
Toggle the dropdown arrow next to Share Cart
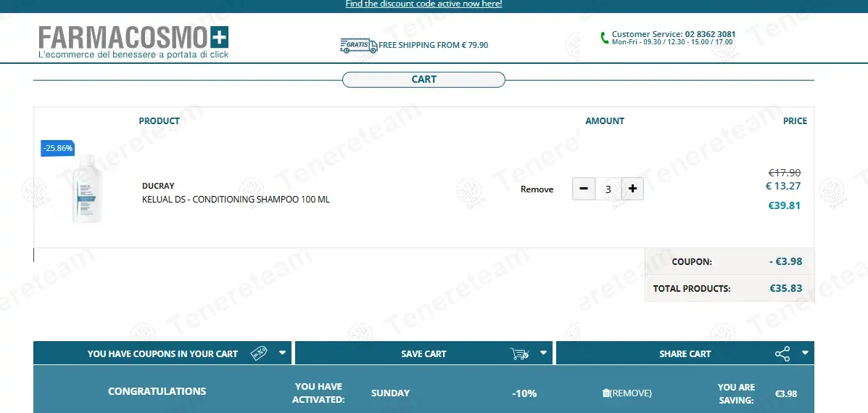[806, 353]
